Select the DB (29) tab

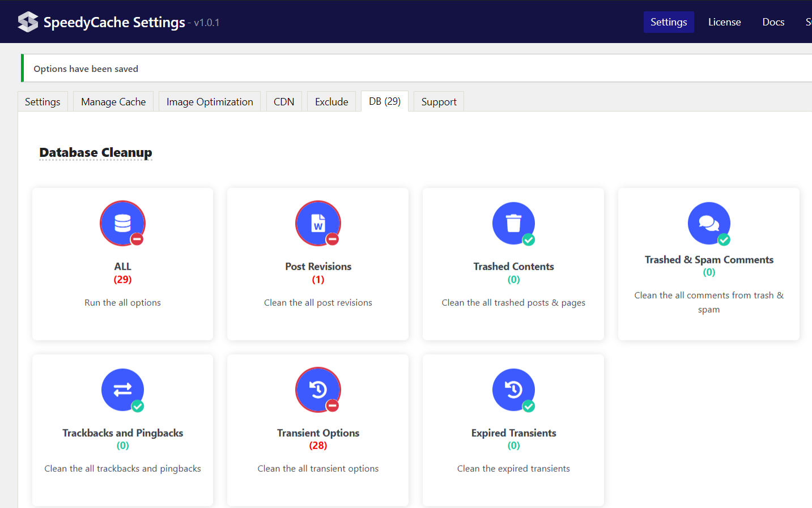pyautogui.click(x=385, y=101)
